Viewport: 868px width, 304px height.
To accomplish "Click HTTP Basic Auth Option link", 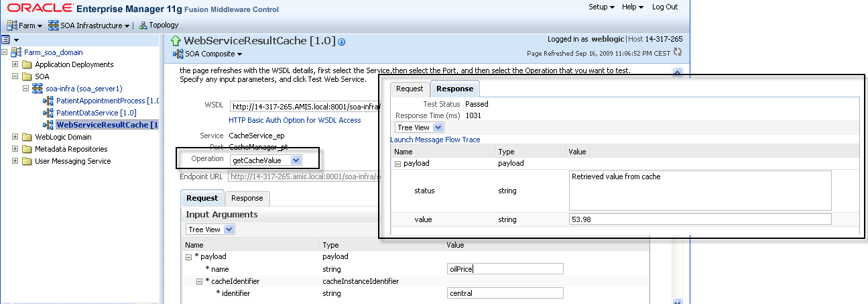I will (294, 120).
